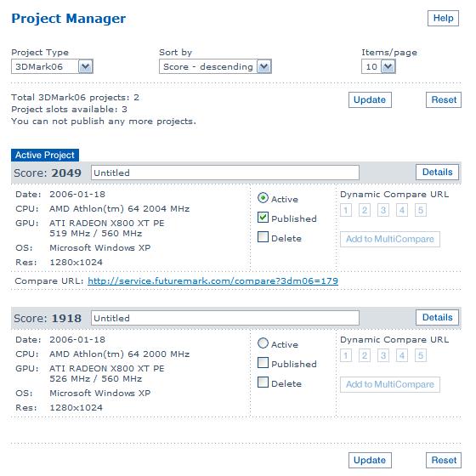476x476 pixels.
Task: Open the Sort by dropdown
Action: [x=215, y=66]
